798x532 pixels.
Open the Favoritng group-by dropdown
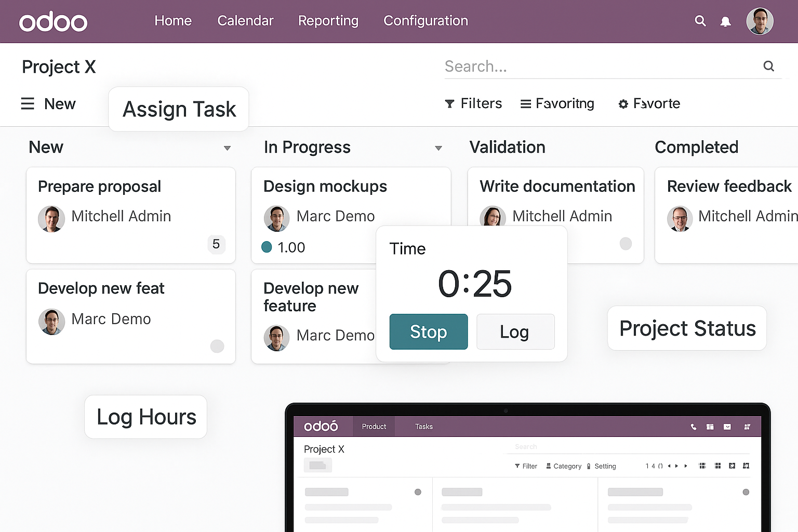[x=557, y=104]
